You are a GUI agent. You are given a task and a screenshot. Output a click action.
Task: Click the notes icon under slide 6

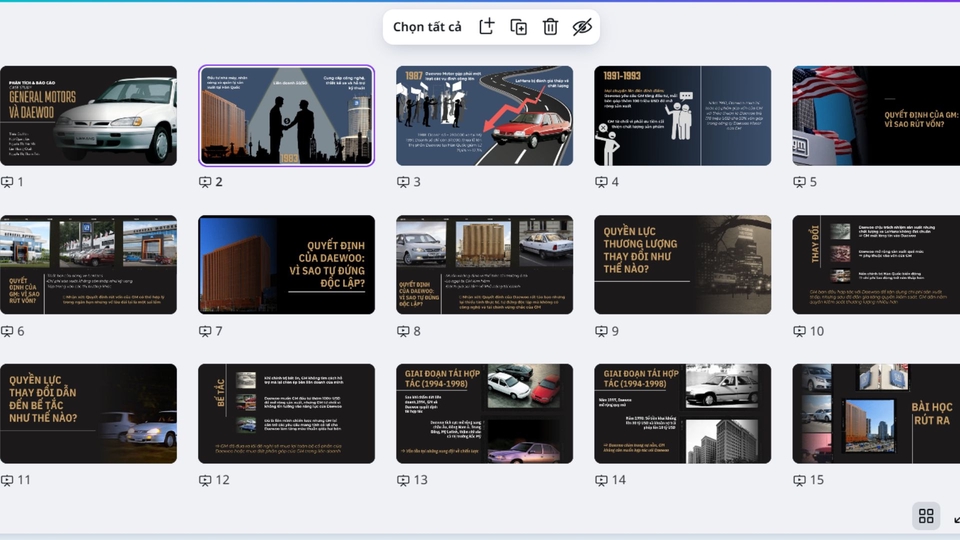pos(8,331)
